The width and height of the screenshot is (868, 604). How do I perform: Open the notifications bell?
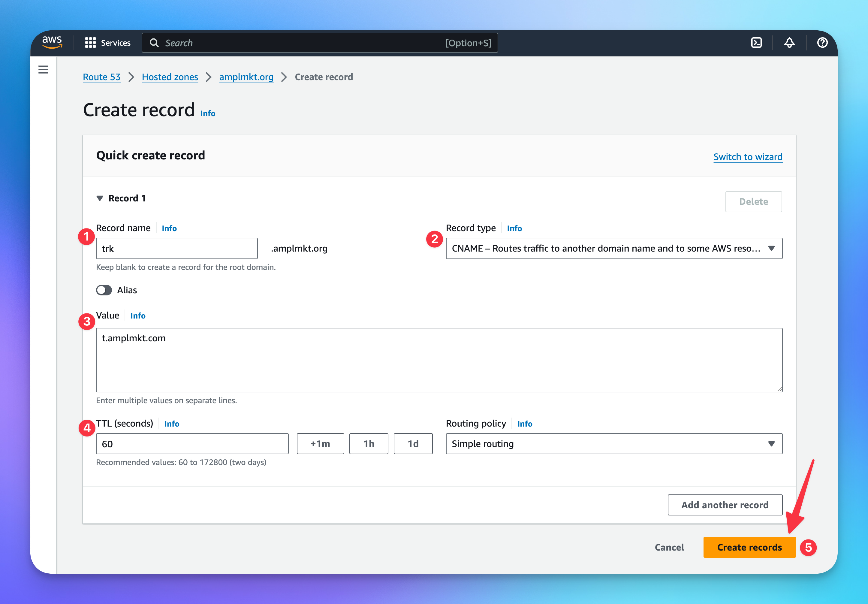coord(789,43)
